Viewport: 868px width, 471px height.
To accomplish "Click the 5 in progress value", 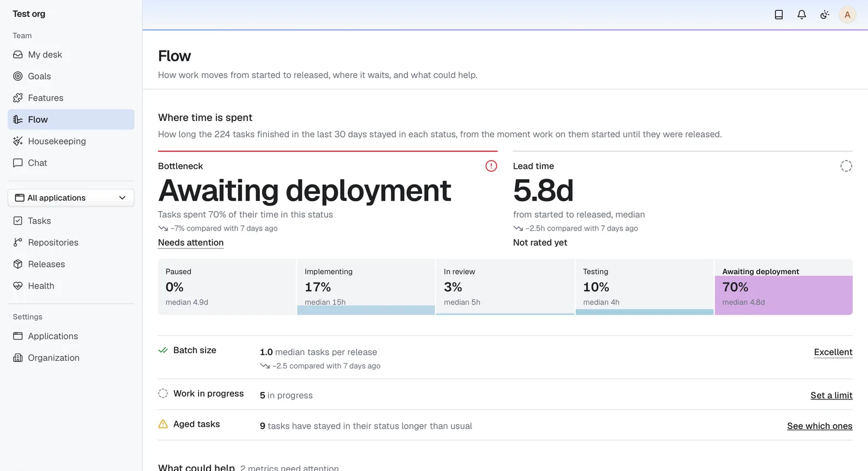I will point(286,396).
